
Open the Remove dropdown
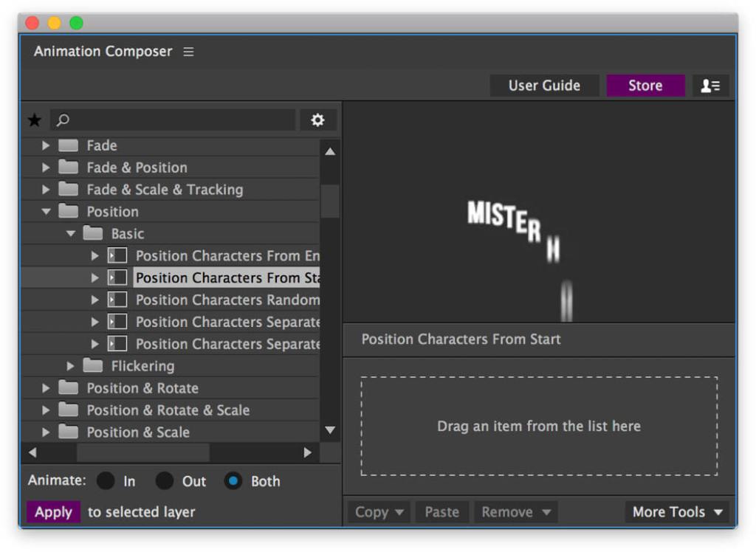(516, 512)
